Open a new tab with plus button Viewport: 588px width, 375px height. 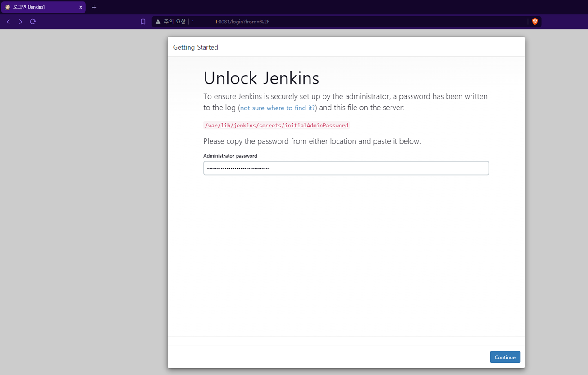[x=94, y=7]
